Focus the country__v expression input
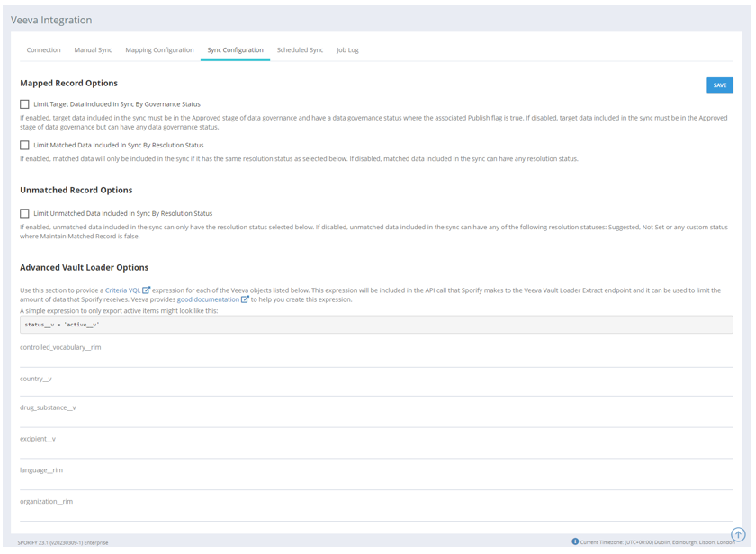The height and width of the screenshot is (554, 756). point(376,389)
